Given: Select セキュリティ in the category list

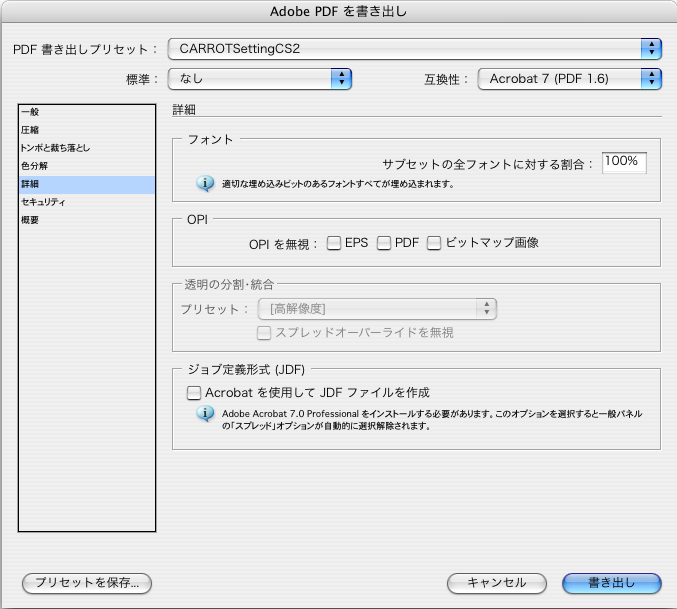Looking at the screenshot, I should click(87, 202).
